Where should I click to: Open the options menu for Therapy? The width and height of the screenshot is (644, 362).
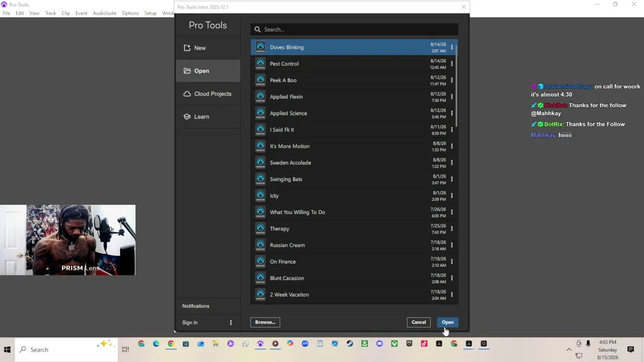click(x=452, y=229)
